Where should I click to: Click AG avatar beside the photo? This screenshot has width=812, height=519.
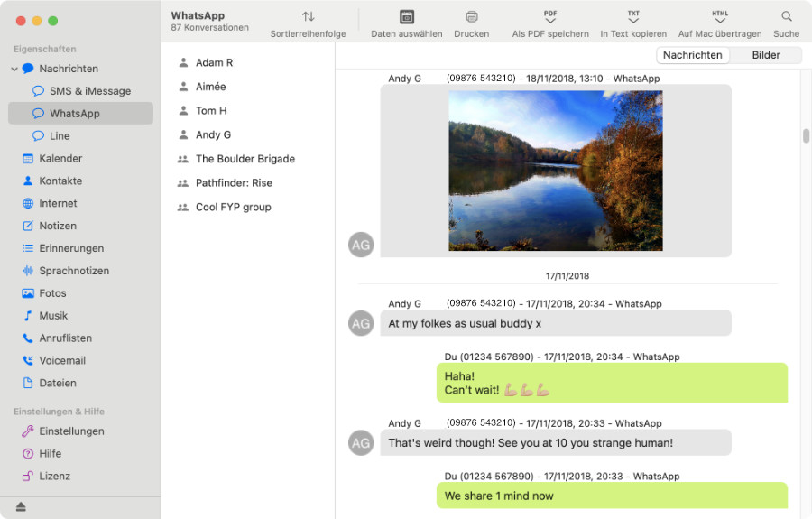click(361, 245)
